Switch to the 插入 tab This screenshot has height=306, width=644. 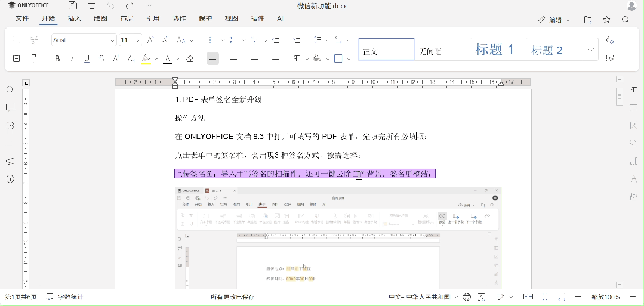tap(75, 19)
